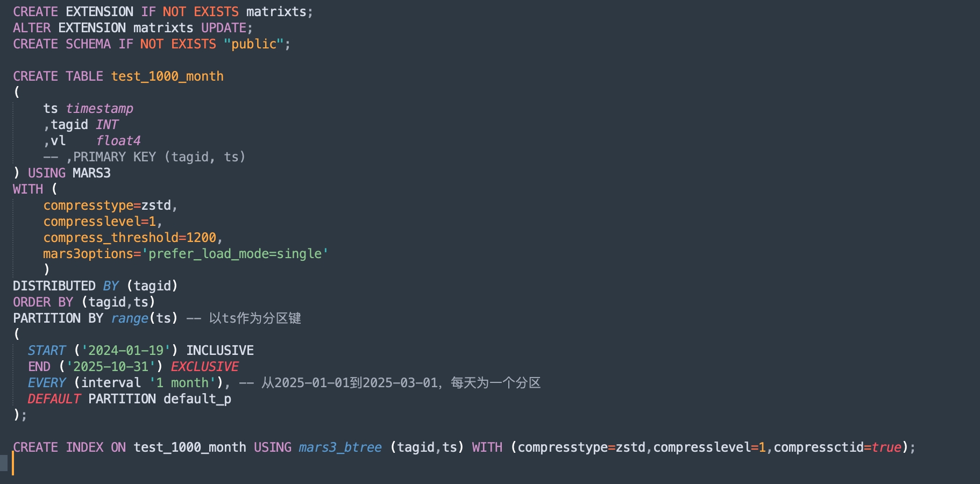Click the "DISTRIBUTED" keyword
Viewport: 980px width, 484px height.
[x=54, y=286]
